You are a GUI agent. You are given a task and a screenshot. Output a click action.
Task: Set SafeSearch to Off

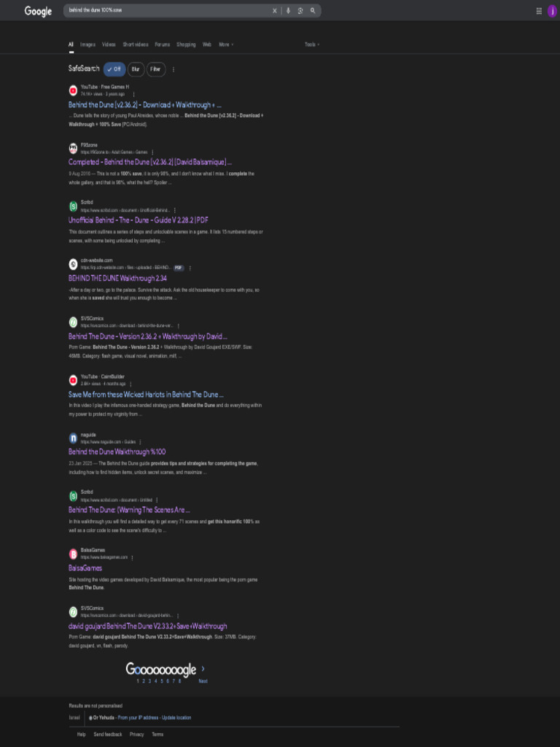(114, 69)
